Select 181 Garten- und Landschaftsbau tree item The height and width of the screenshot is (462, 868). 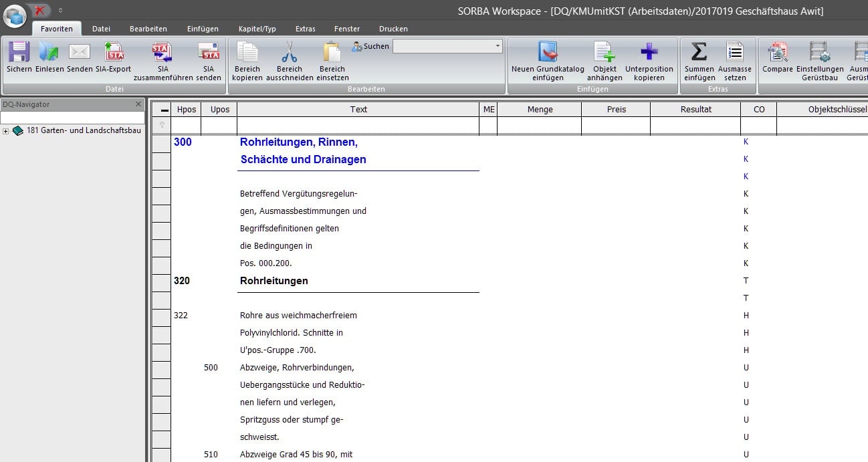[84, 130]
